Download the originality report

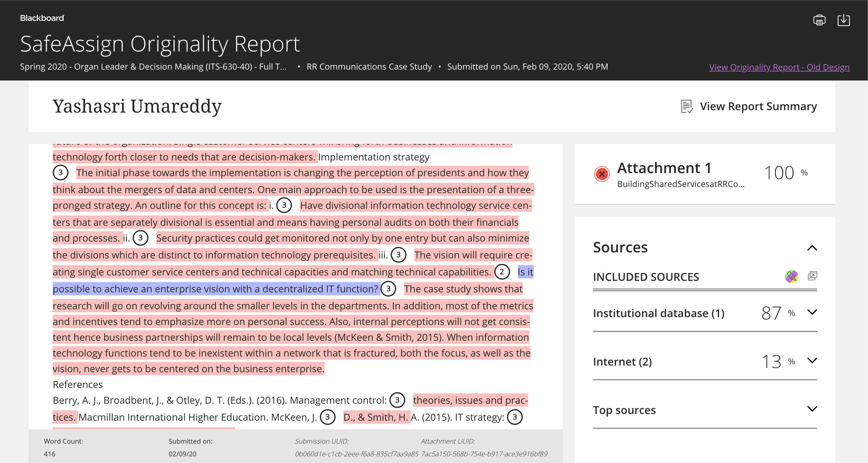coord(843,20)
